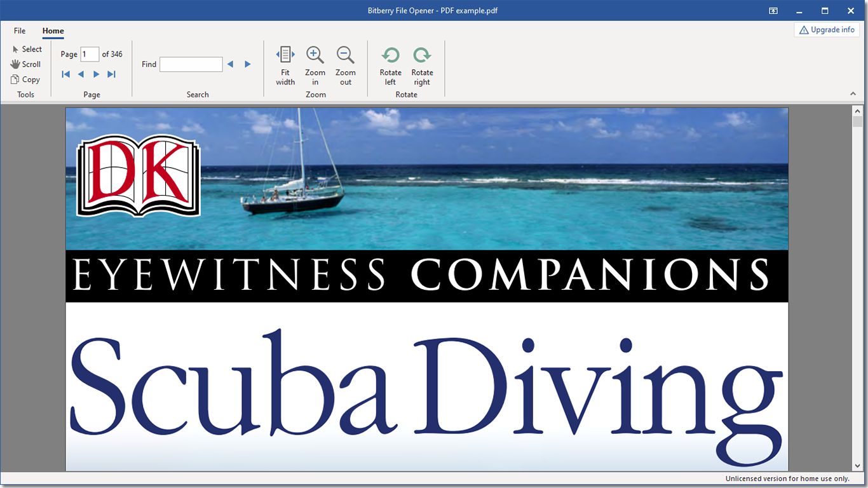Open the Upgrade info link
This screenshot has width=868, height=488.
coord(827,30)
